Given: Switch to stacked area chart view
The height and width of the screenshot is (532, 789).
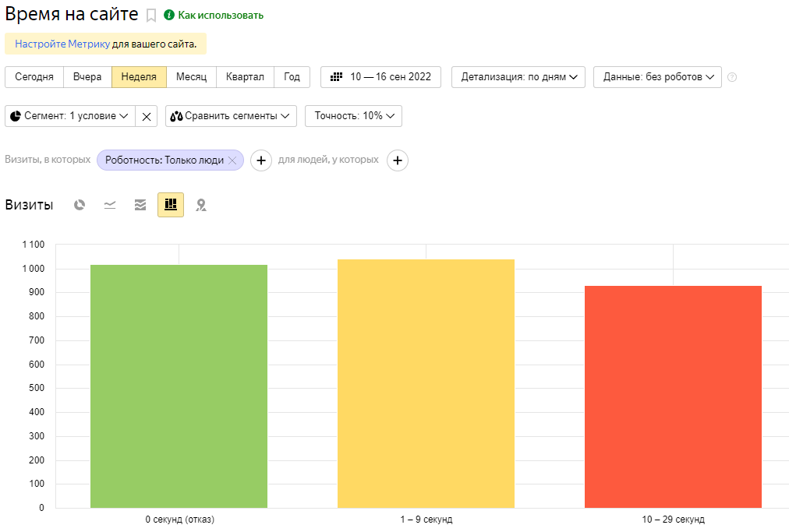Looking at the screenshot, I should 140,205.
